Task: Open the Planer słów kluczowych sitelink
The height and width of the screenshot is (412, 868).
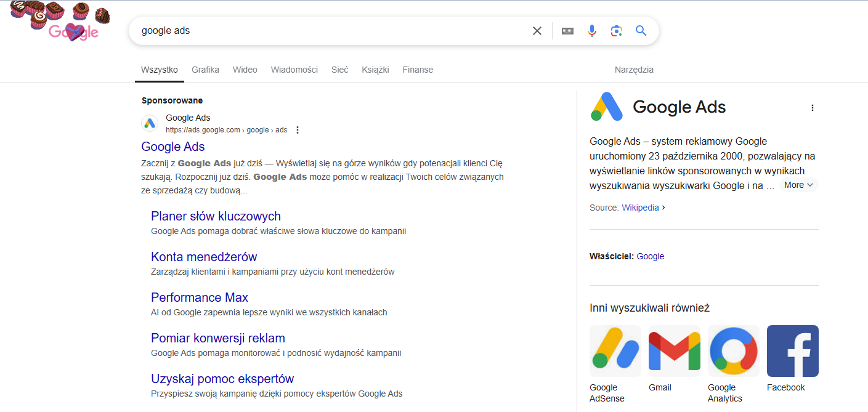Action: pos(216,216)
